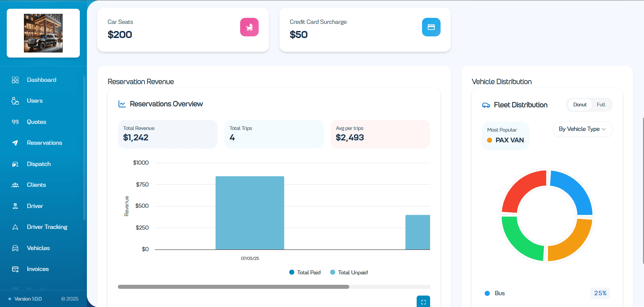The height and width of the screenshot is (307, 644).
Task: Open the Clients section from the sidebar
Action: (36, 185)
